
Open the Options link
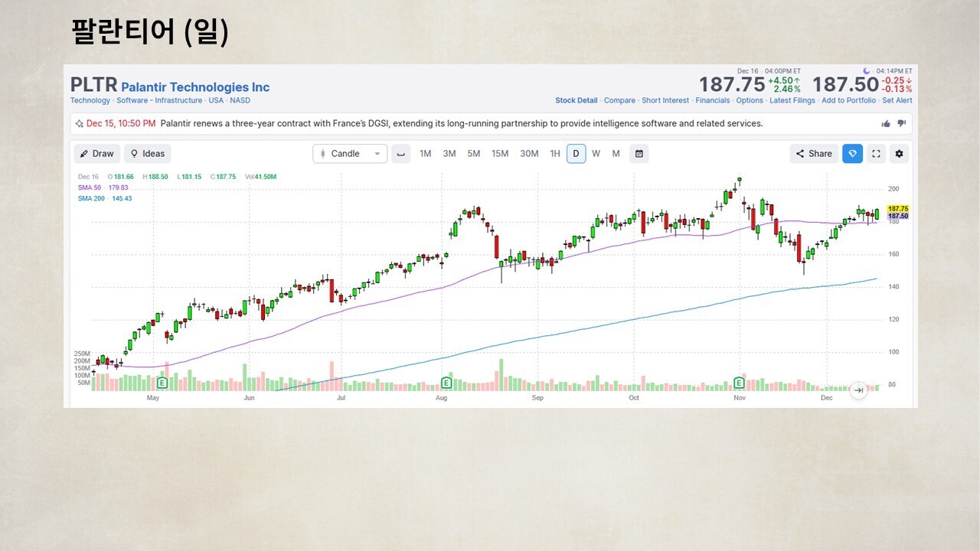[x=750, y=100]
